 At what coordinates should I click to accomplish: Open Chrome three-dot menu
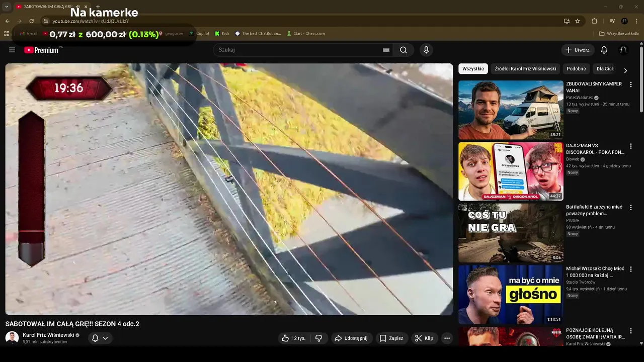pyautogui.click(x=636, y=21)
